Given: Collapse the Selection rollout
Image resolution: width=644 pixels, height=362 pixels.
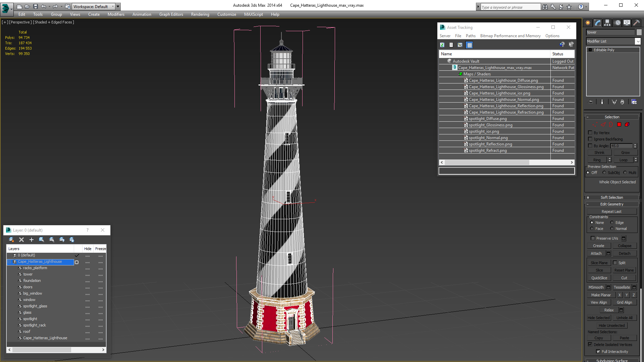Looking at the screenshot, I should point(612,117).
